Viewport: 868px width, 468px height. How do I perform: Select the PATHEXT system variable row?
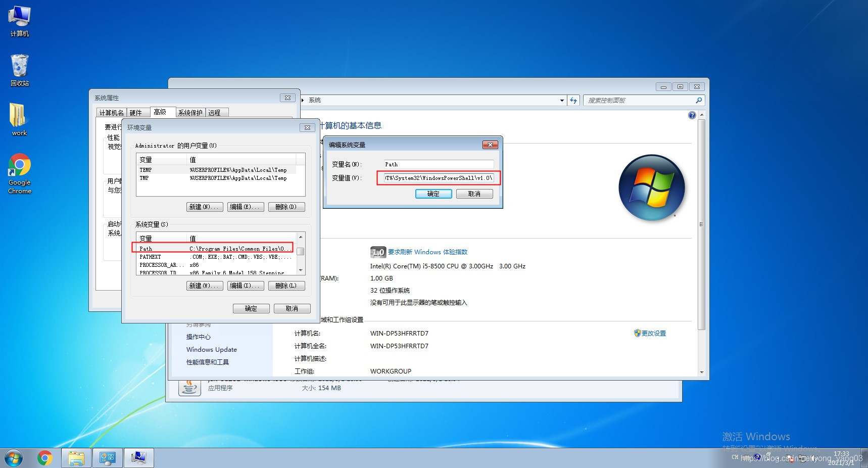[x=216, y=257]
